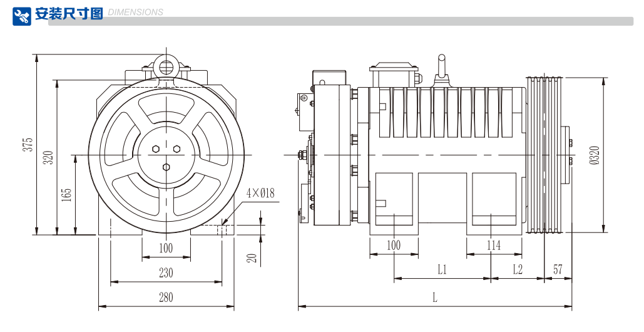Click the 100 dimension under front view

tap(166, 248)
